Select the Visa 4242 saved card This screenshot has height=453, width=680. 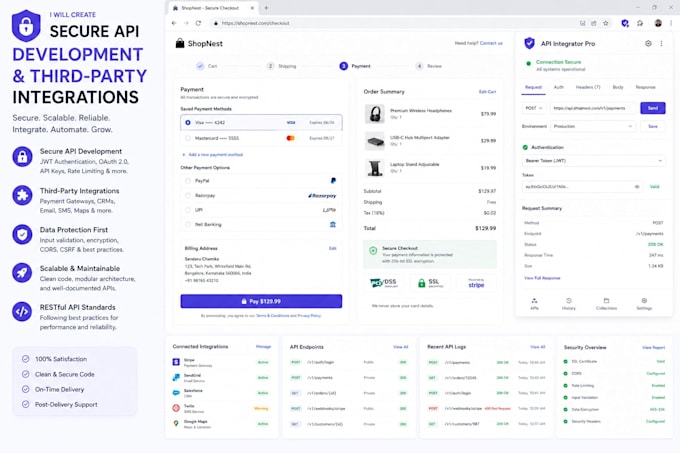coord(261,123)
